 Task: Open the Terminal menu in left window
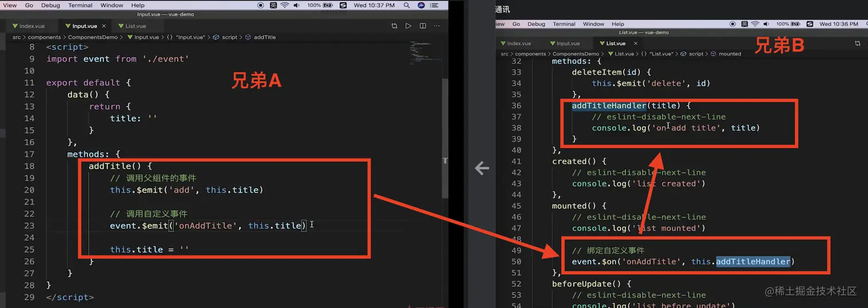click(x=80, y=5)
